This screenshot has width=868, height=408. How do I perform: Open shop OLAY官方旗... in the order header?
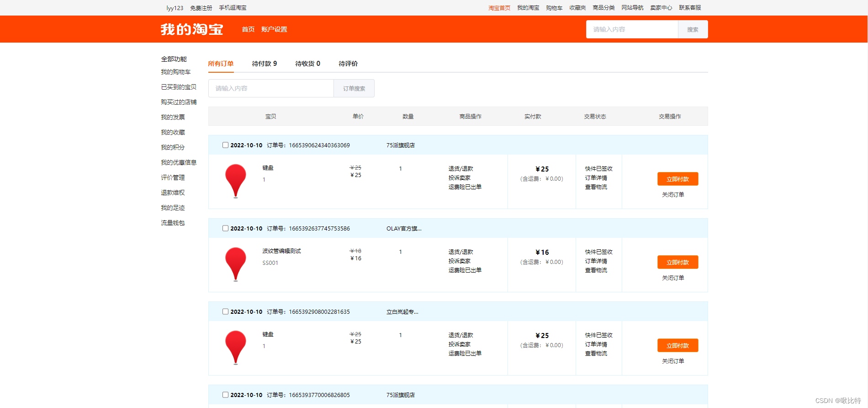coord(404,229)
